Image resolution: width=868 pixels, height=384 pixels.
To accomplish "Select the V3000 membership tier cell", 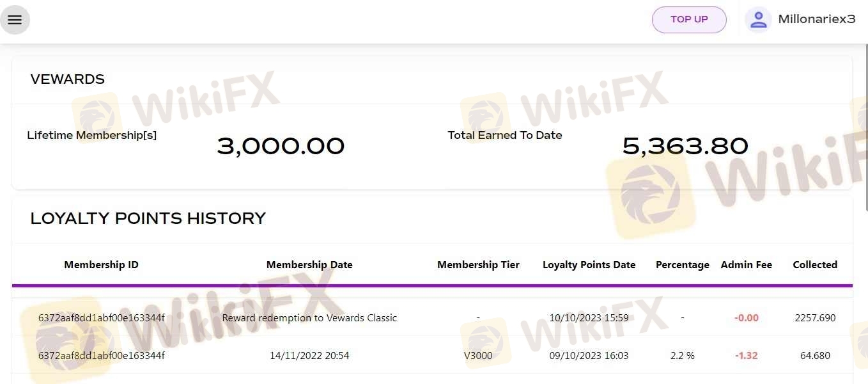I will (x=478, y=356).
